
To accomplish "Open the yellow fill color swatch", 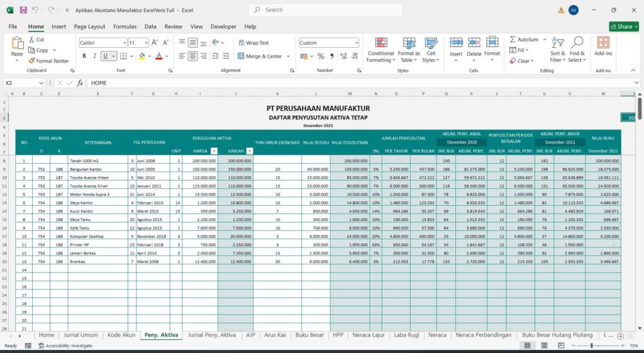I will (142, 56).
